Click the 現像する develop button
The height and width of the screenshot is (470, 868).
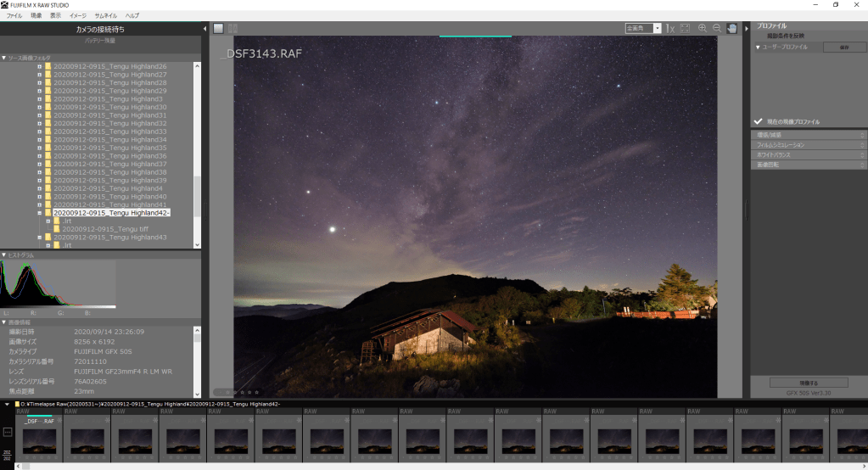[x=807, y=383]
